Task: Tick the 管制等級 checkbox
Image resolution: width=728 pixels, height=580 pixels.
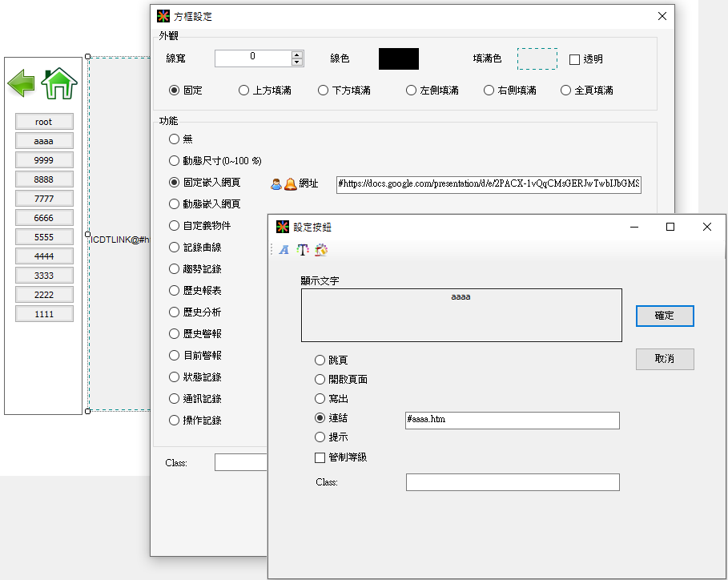Action: click(x=320, y=457)
